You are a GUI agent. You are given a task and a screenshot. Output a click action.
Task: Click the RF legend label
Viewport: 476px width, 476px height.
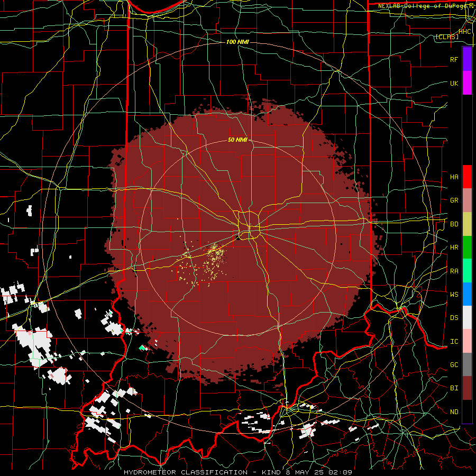[454, 59]
